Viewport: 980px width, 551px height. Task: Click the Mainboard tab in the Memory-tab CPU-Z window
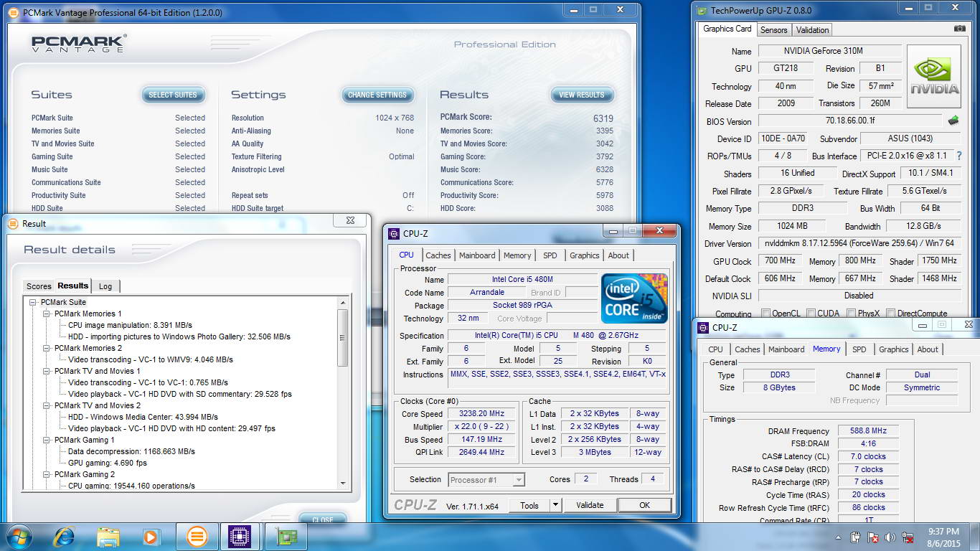786,349
